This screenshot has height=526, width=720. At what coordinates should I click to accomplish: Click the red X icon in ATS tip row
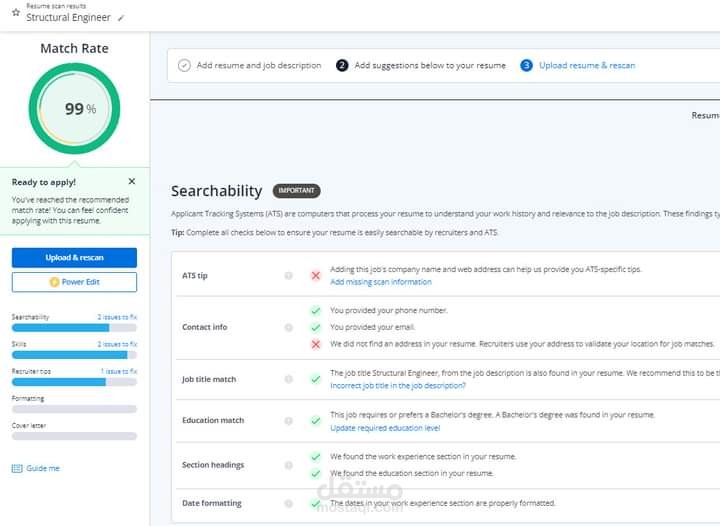pos(315,275)
